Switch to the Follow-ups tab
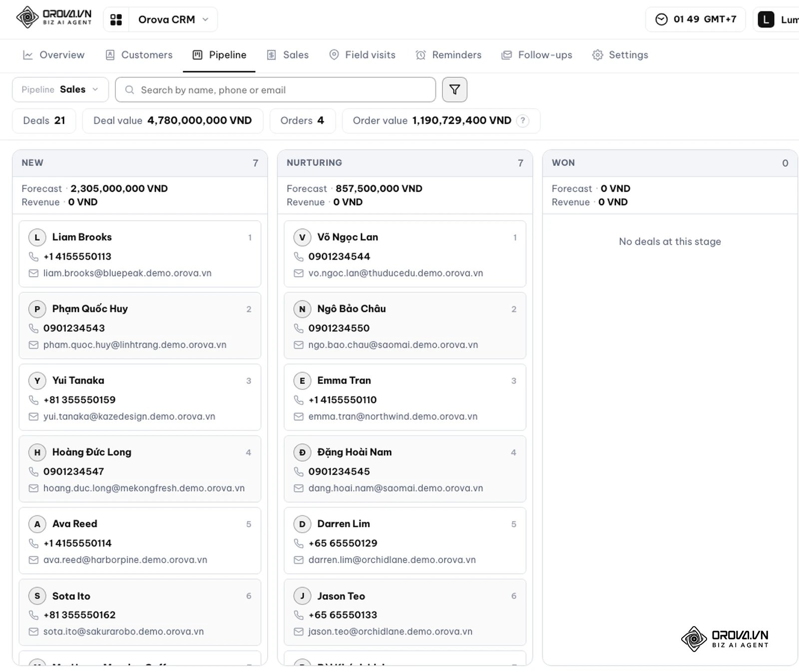 click(x=537, y=55)
